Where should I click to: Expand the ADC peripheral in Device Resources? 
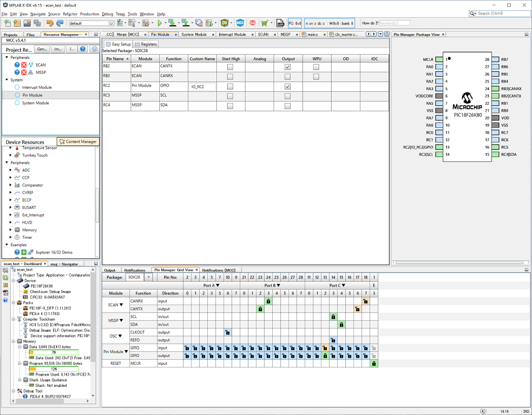pos(11,170)
